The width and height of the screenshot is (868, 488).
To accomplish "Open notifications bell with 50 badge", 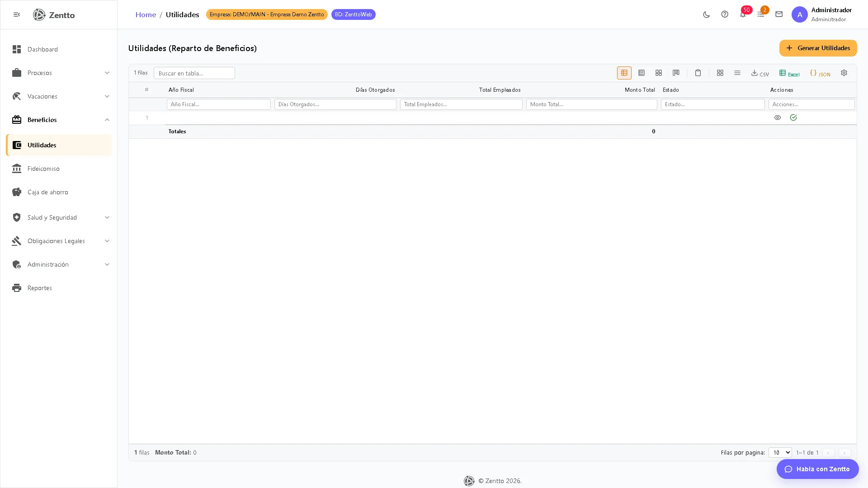I will pyautogui.click(x=743, y=14).
